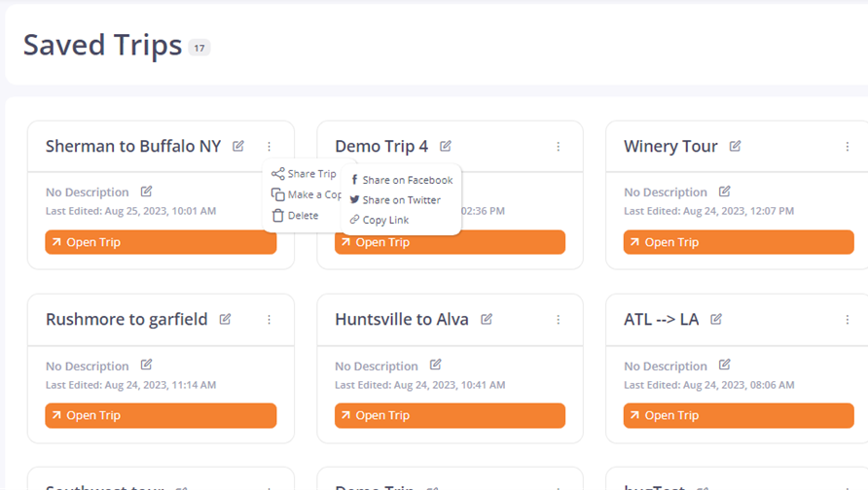Viewport: 868px width, 490px height.
Task: Click 'Last Edited: Aug 24, 2023, 11:14 AM'
Action: coord(130,385)
